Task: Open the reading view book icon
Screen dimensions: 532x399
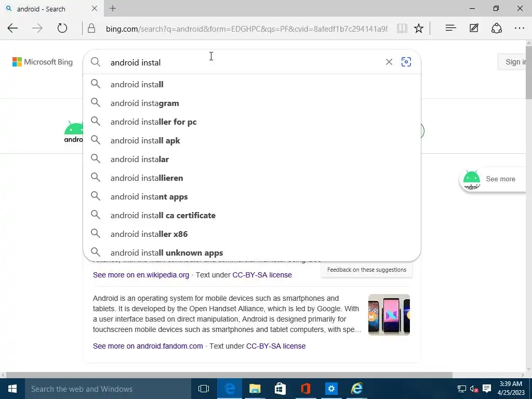Action: (402, 28)
